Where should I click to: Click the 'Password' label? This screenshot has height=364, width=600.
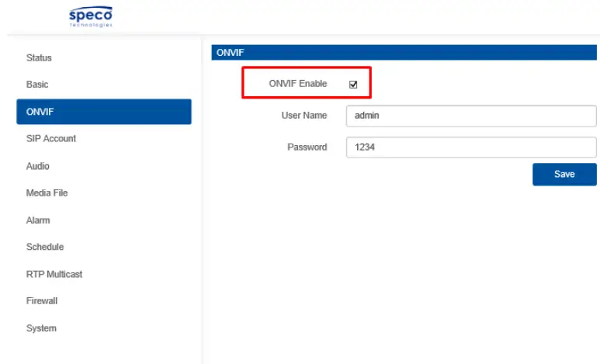click(x=307, y=147)
